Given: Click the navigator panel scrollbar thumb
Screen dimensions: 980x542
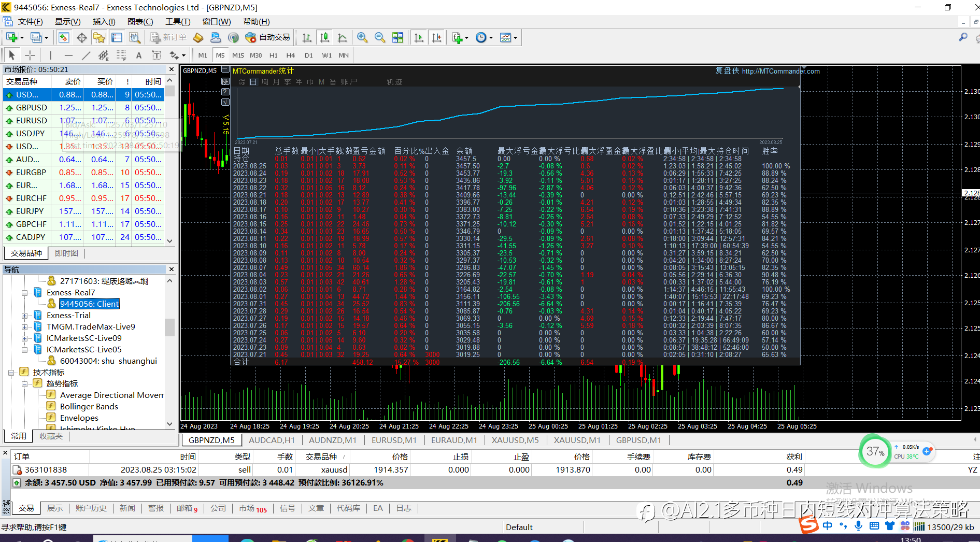Looking at the screenshot, I should pyautogui.click(x=169, y=326).
